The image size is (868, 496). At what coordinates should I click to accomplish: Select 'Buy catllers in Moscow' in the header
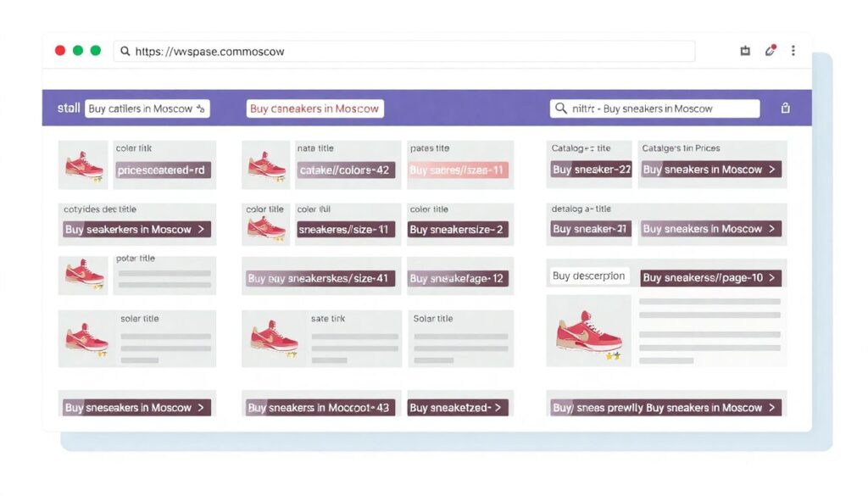point(140,109)
